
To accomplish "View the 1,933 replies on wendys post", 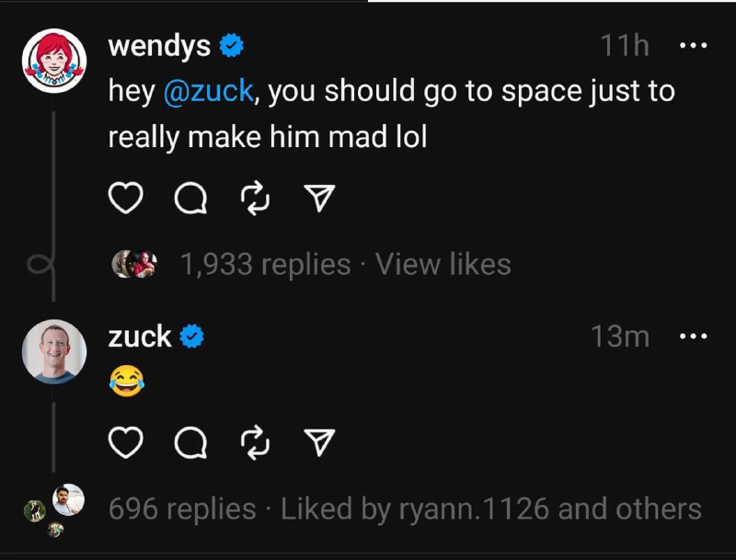I will click(266, 265).
